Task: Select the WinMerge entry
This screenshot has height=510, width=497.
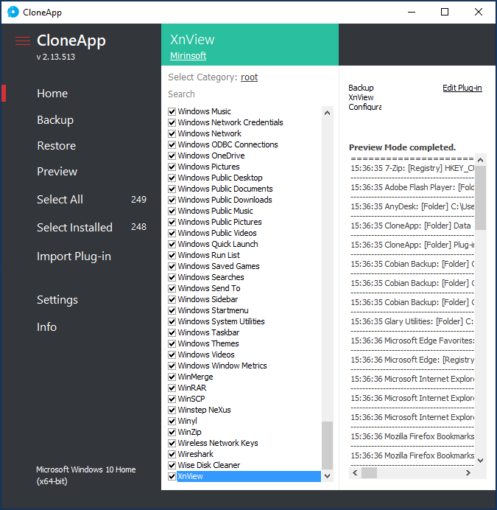Action: (x=195, y=377)
